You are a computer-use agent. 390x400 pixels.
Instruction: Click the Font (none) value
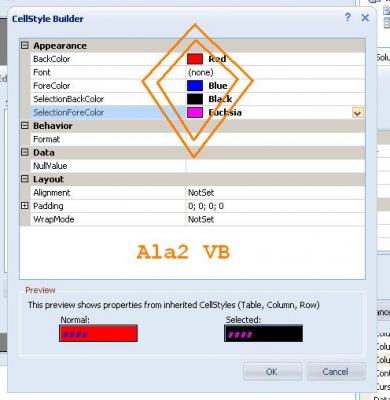pyautogui.click(x=201, y=72)
